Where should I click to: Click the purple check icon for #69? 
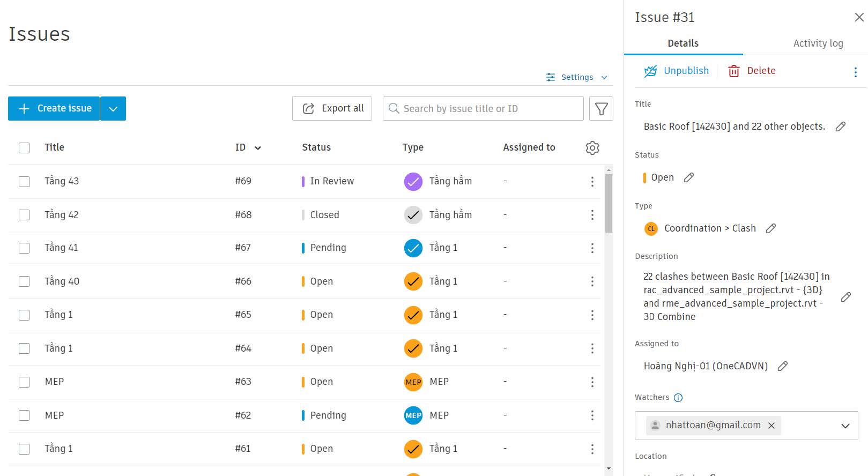(413, 182)
